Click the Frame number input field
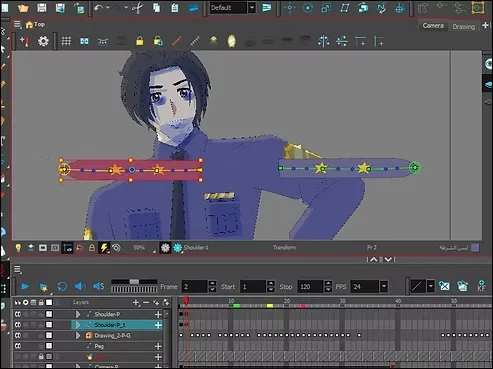 click(x=195, y=286)
